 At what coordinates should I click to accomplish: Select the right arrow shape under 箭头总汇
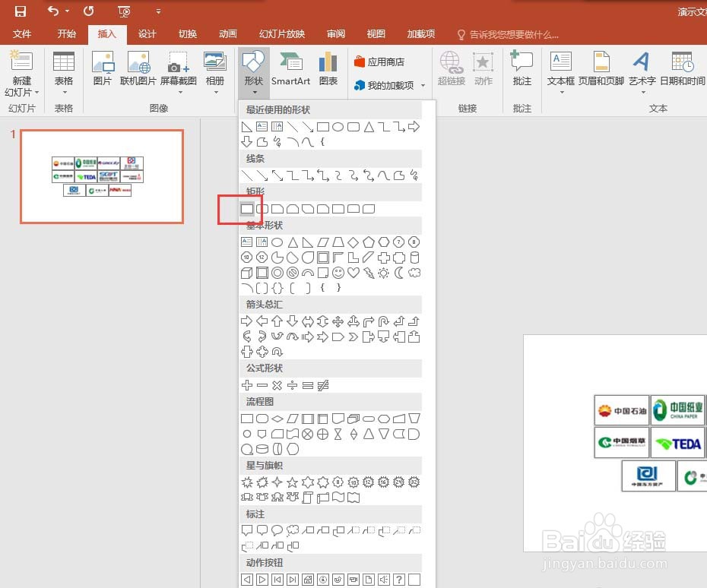[246, 321]
